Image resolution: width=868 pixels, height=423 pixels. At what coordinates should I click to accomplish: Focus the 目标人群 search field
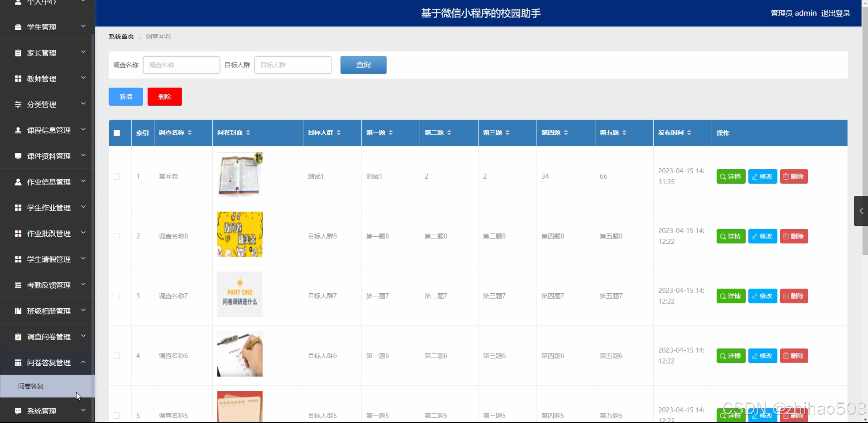click(x=293, y=65)
